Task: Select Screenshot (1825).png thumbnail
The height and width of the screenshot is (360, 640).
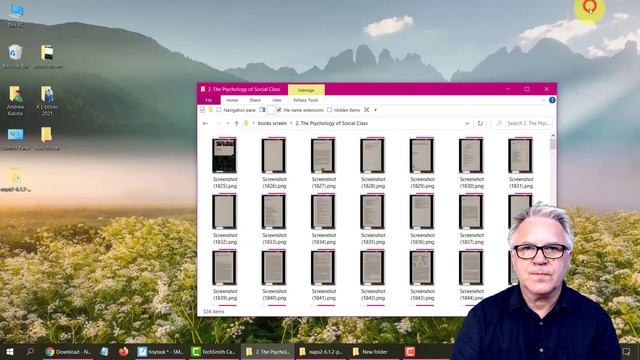Action: click(224, 156)
